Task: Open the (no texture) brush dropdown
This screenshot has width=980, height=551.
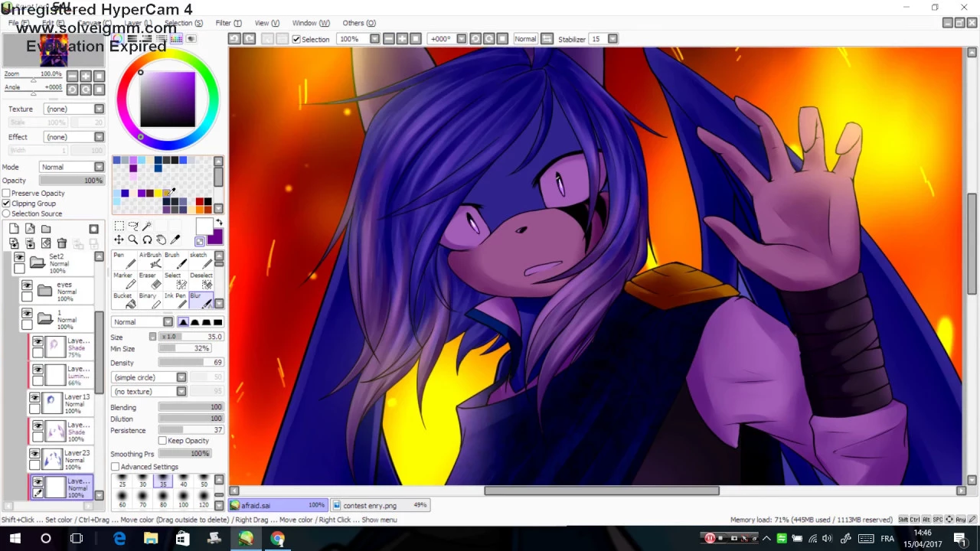Action: (x=149, y=391)
